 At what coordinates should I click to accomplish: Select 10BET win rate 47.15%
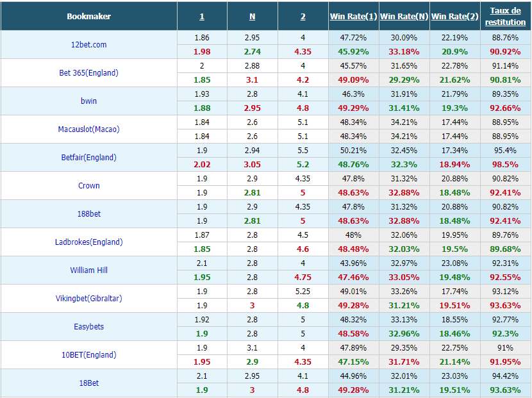click(353, 361)
